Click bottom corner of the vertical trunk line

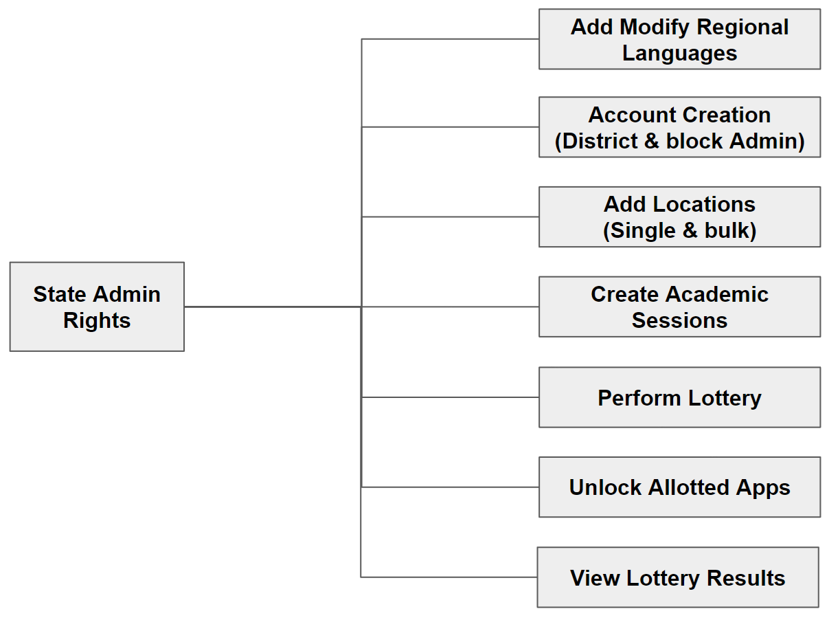[362, 577]
